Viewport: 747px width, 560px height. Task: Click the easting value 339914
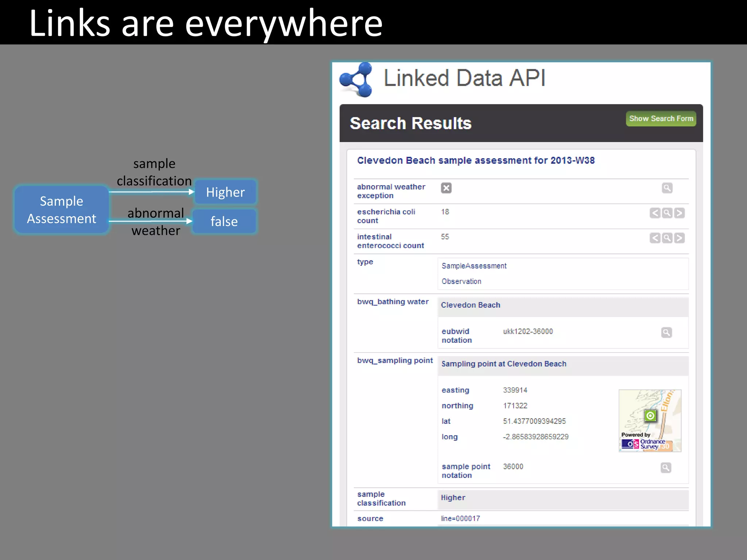[x=515, y=390]
